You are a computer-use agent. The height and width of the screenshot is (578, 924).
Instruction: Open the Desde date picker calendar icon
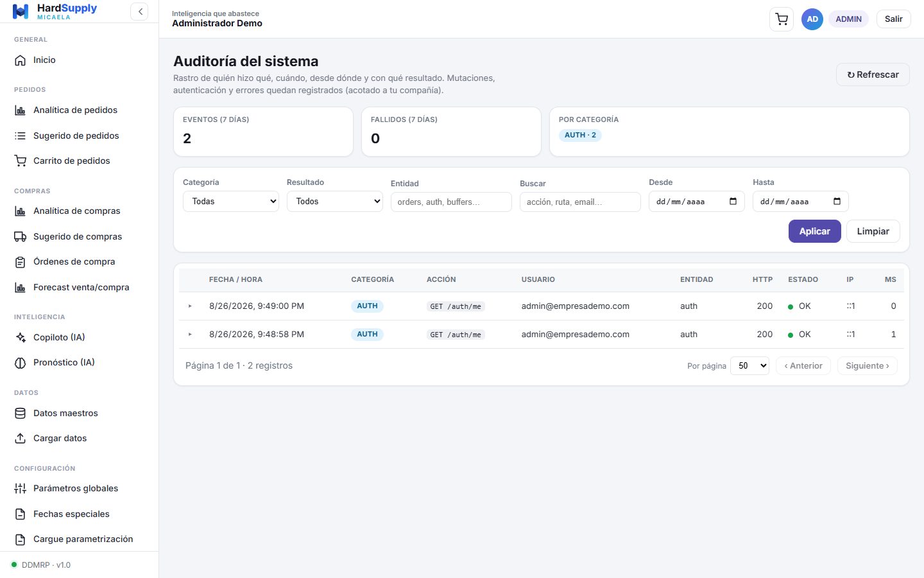(x=733, y=201)
